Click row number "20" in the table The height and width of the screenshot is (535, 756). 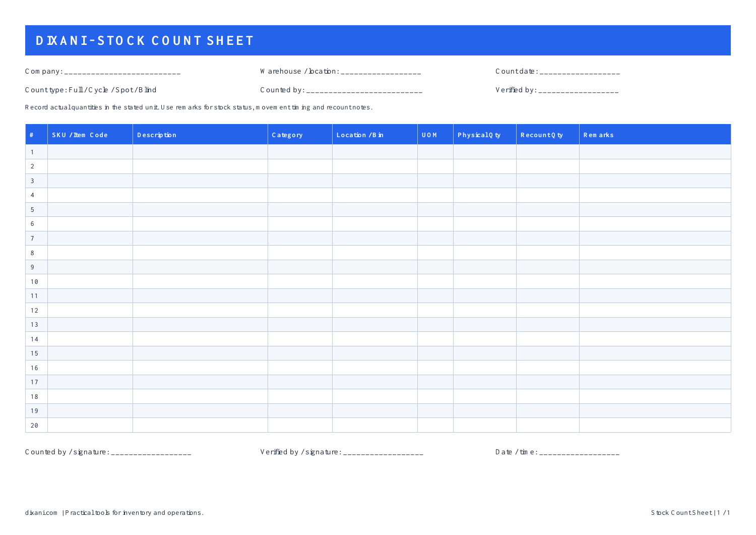pyautogui.click(x=34, y=425)
